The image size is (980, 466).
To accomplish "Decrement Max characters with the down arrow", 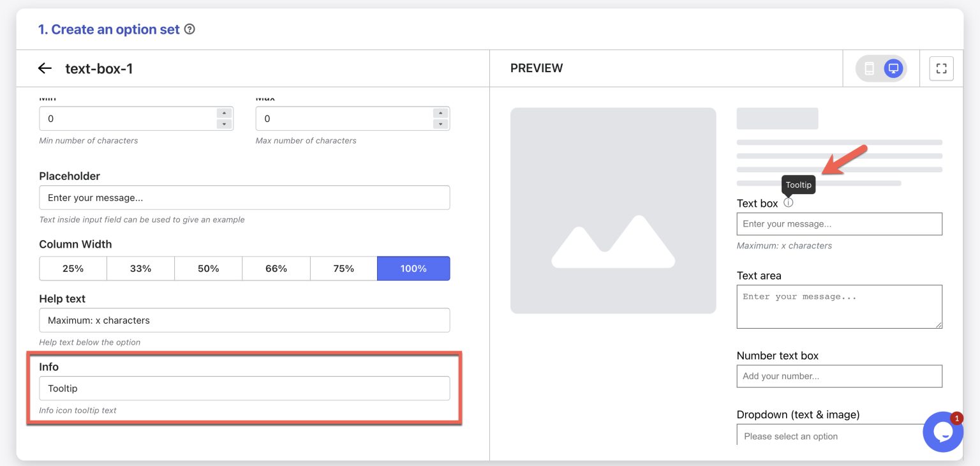I will (x=441, y=123).
